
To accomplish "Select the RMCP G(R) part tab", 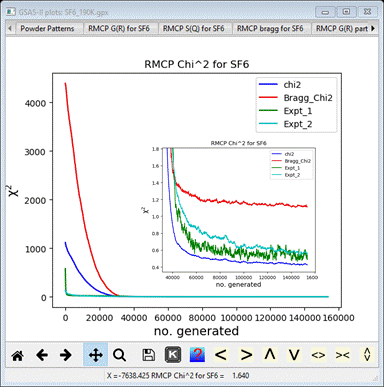I will point(341,28).
